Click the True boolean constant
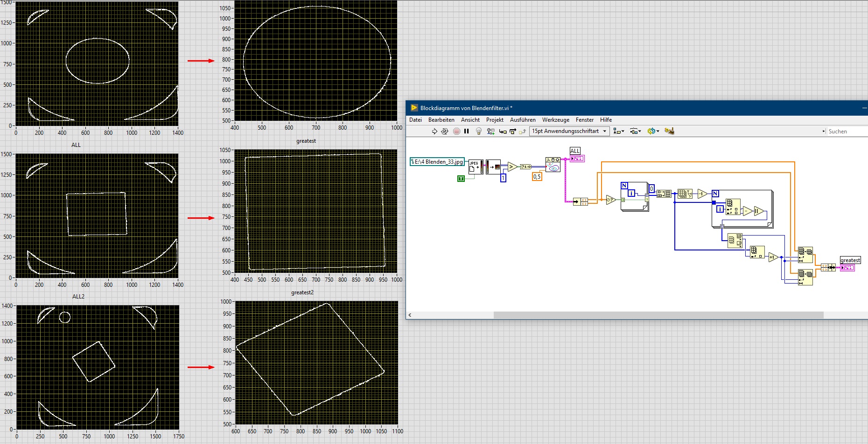Image resolution: width=868 pixels, height=444 pixels. tap(461, 179)
